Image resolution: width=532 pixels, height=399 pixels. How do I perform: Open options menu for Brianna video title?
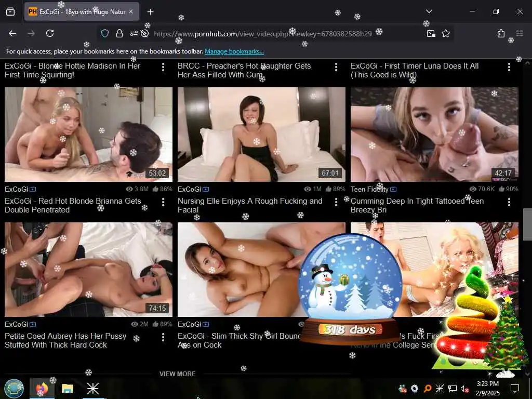(x=163, y=202)
